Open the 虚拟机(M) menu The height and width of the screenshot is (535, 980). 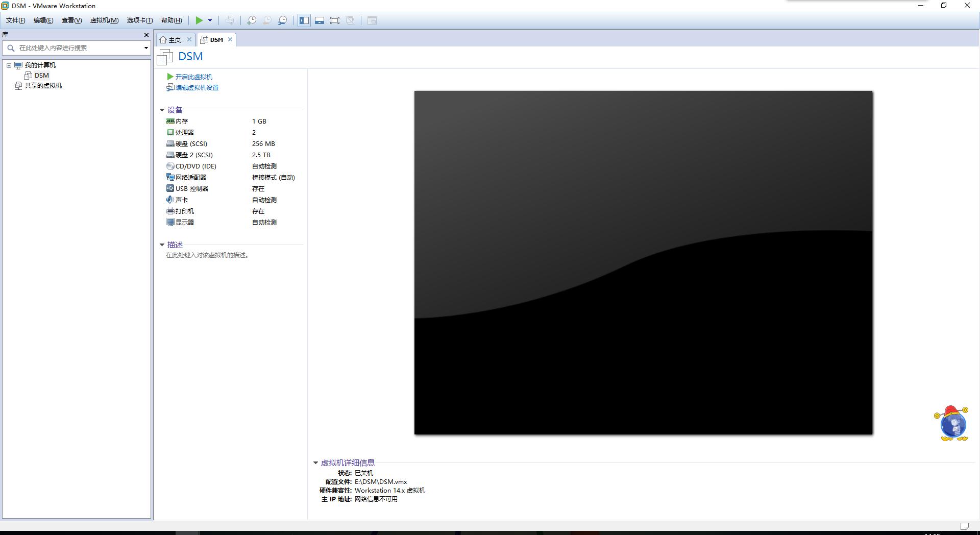click(104, 20)
